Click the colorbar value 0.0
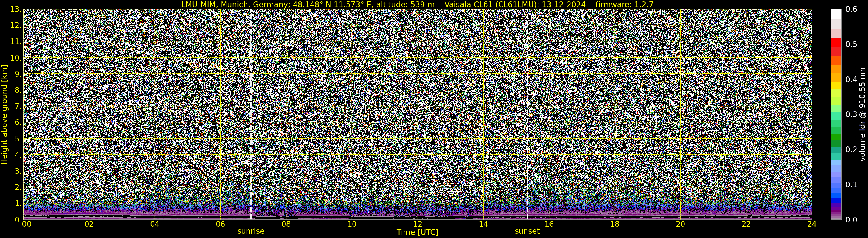 (852, 220)
